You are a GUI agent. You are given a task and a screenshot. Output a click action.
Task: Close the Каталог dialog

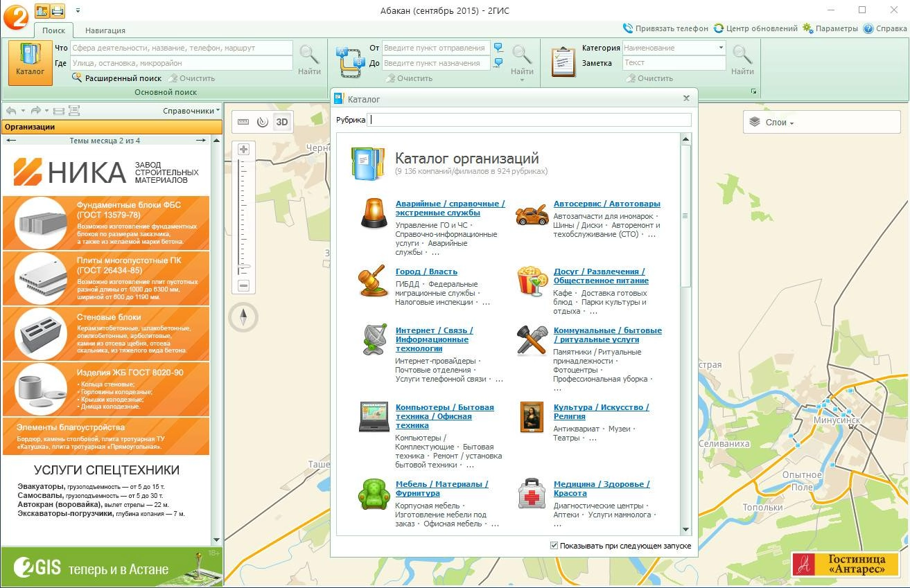coord(686,98)
